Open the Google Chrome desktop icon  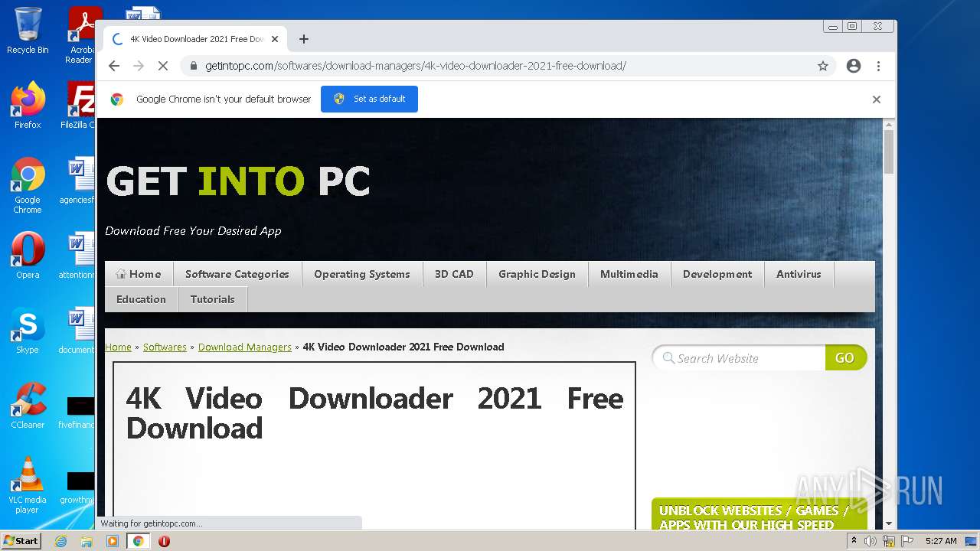pos(28,186)
